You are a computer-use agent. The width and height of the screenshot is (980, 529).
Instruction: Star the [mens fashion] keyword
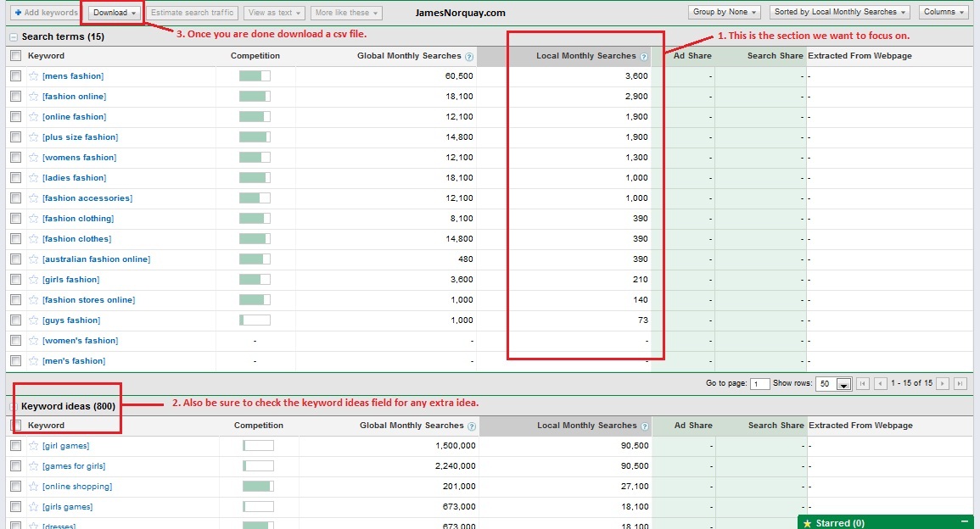coord(34,76)
